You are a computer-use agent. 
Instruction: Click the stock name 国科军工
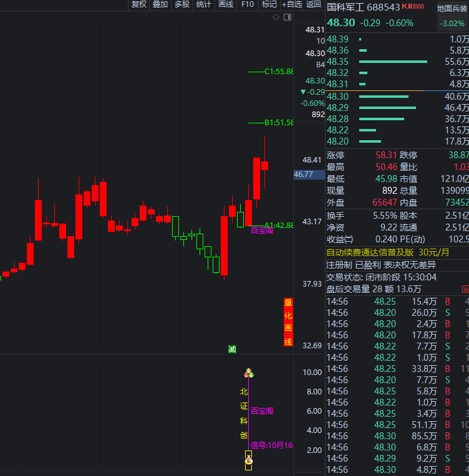[x=346, y=7]
